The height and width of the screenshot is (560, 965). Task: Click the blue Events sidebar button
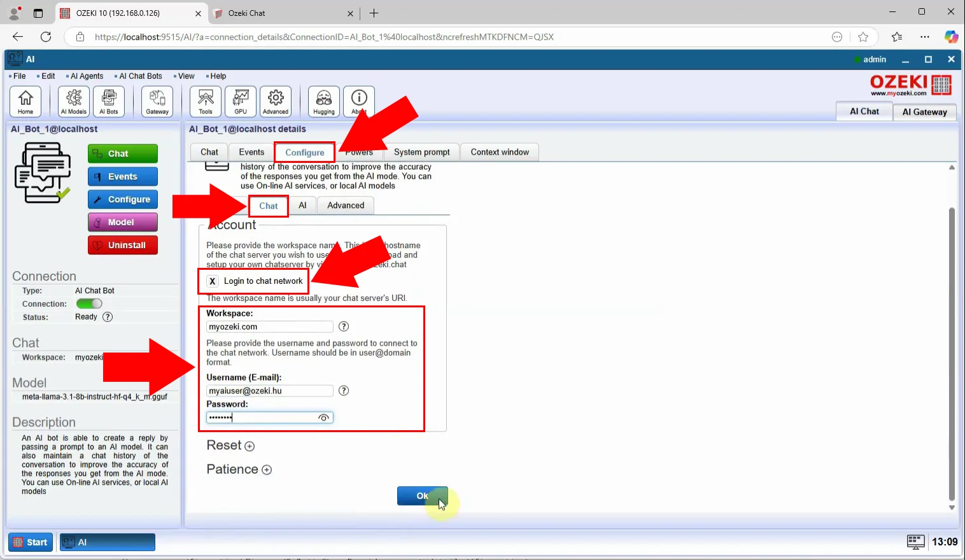[123, 176]
